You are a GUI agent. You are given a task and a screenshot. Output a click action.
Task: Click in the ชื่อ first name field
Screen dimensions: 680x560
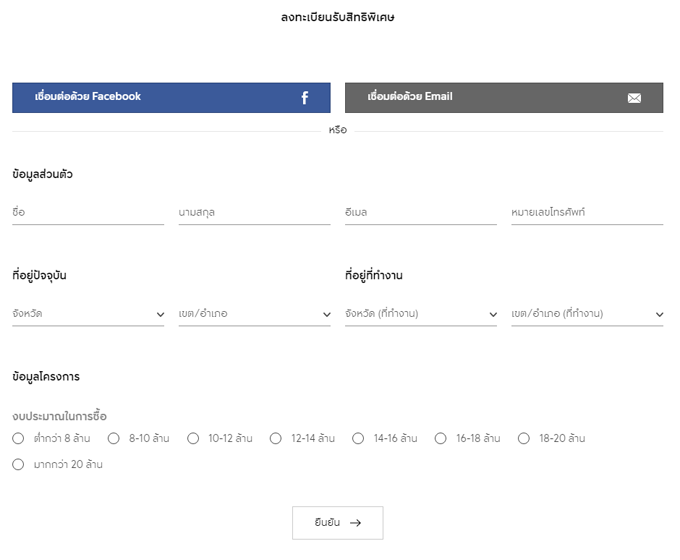(x=88, y=213)
